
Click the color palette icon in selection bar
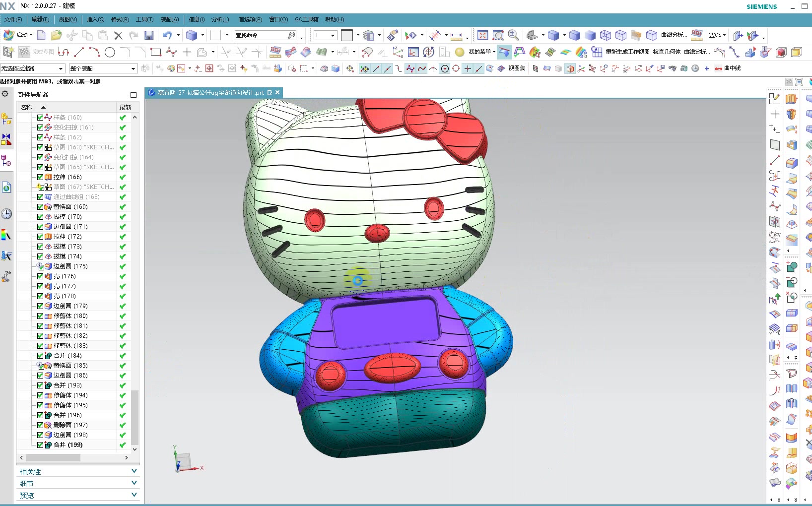click(171, 68)
